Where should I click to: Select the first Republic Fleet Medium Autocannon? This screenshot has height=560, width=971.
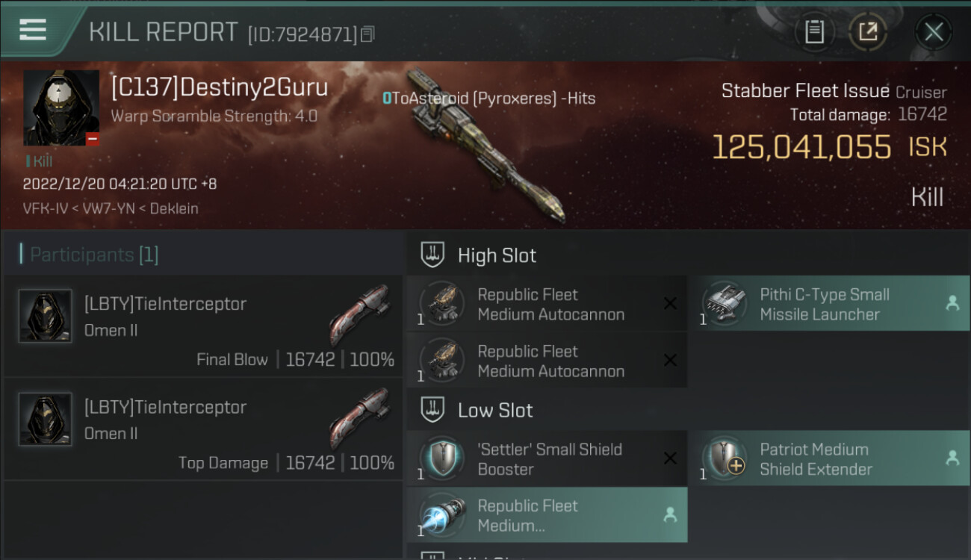[547, 304]
